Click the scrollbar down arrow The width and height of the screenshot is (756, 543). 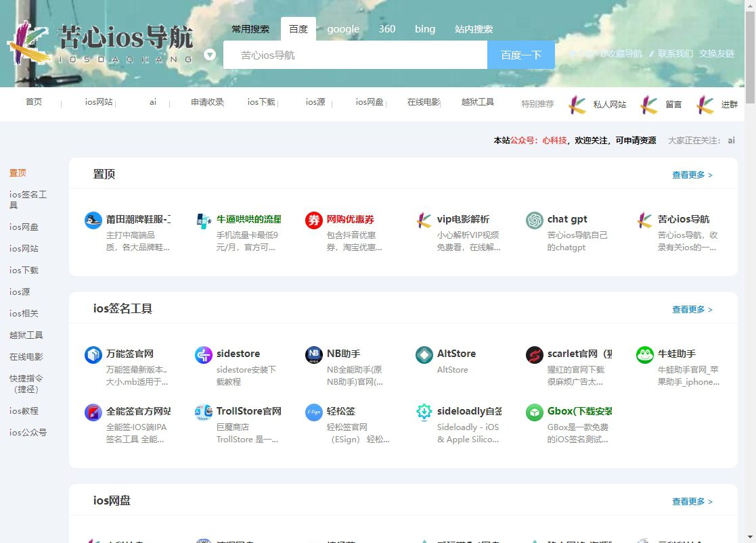(x=750, y=537)
